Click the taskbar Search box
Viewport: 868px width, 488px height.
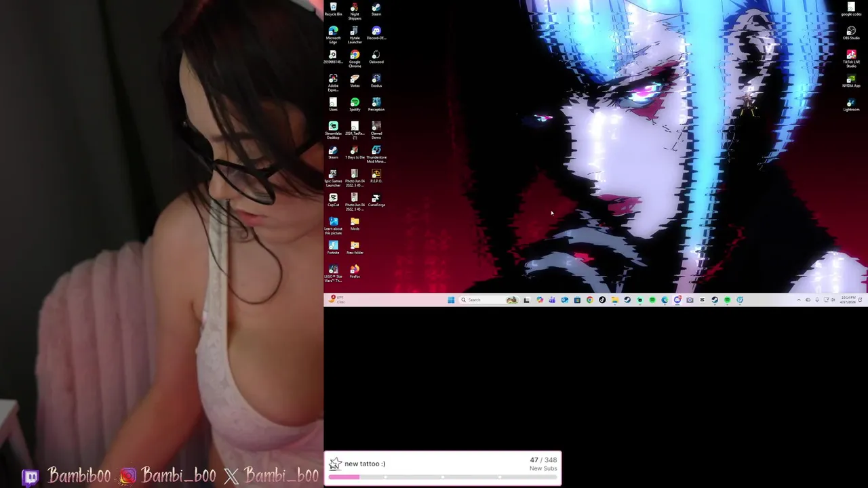[x=489, y=300]
